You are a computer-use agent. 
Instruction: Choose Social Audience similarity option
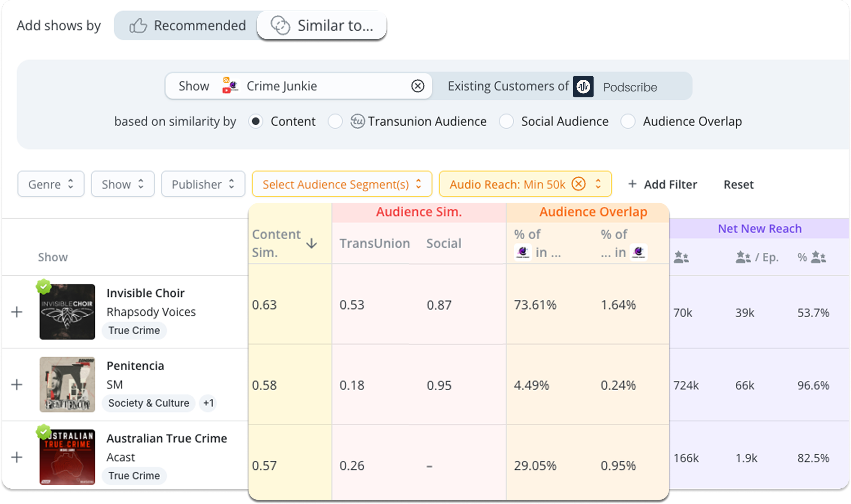[506, 121]
